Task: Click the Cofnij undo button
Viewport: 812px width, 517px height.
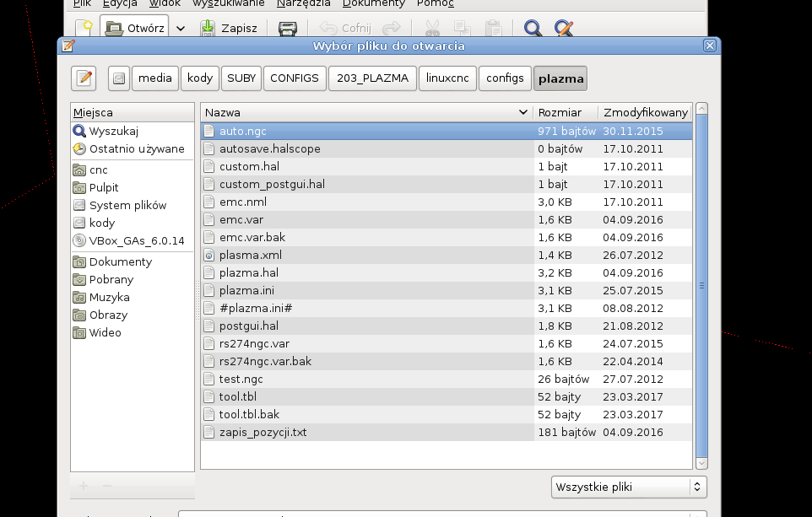Action: tap(345, 28)
